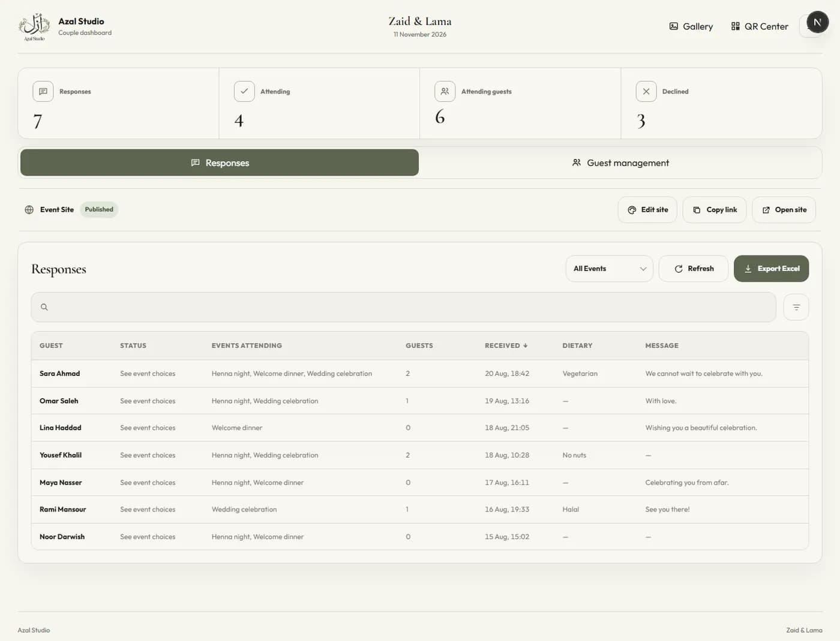Click the Refresh button
The width and height of the screenshot is (840, 641).
694,269
